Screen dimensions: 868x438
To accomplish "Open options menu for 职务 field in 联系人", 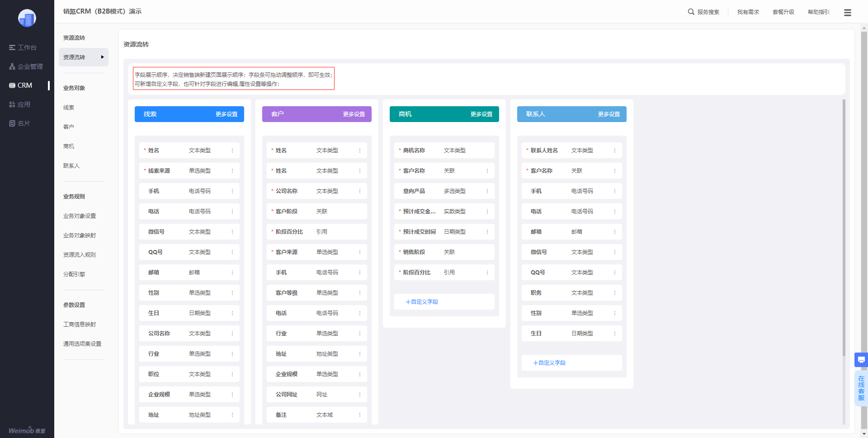I will pyautogui.click(x=615, y=293).
